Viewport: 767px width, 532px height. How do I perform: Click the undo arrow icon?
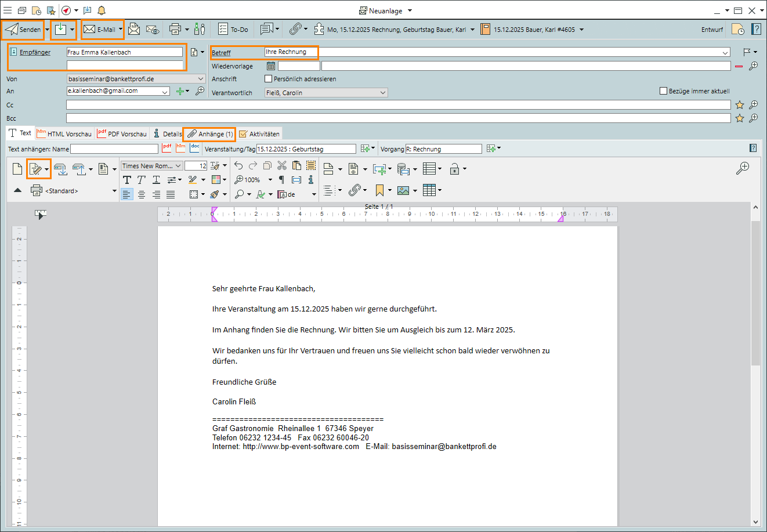[x=238, y=166]
